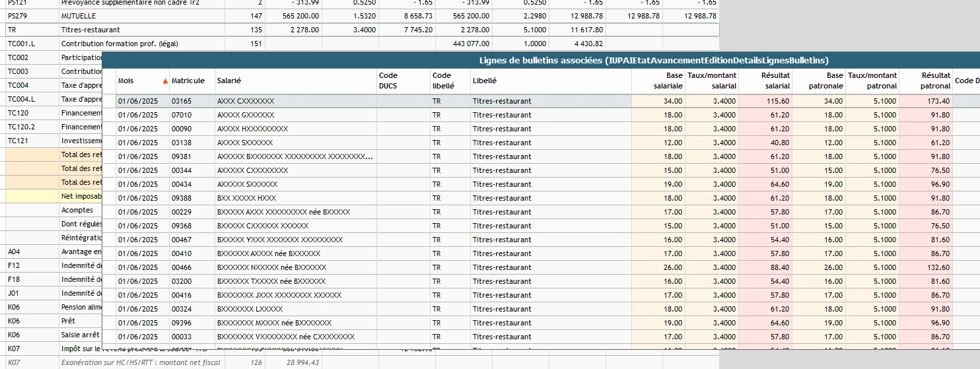This screenshot has height=369, width=980.
Task: Select the row for matricule 00324
Action: (x=541, y=309)
